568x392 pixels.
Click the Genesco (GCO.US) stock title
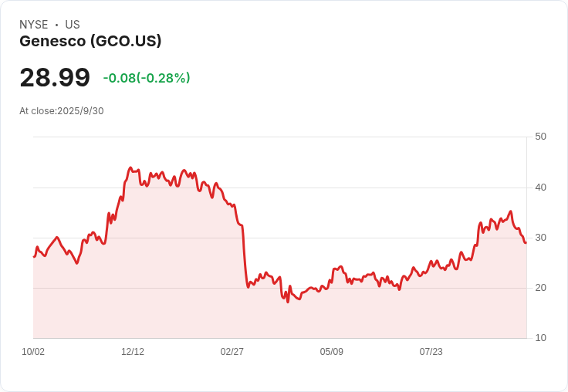point(90,42)
